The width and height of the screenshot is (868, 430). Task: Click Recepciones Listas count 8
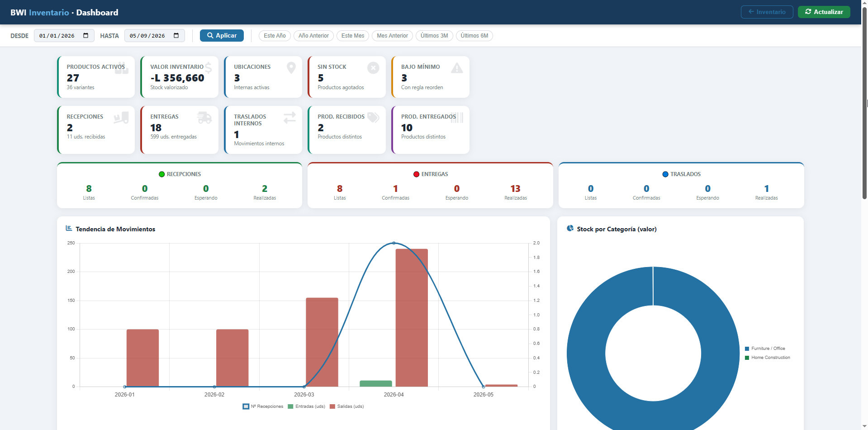click(89, 189)
